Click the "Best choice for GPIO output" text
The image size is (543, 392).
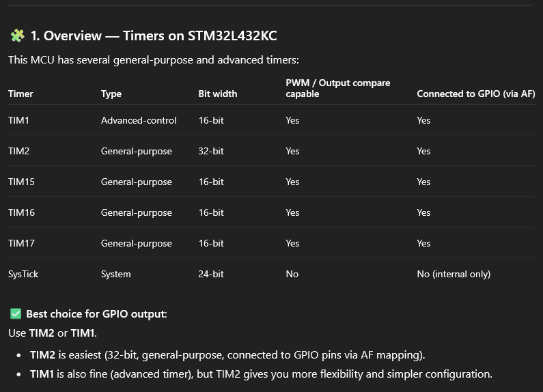[96, 314]
